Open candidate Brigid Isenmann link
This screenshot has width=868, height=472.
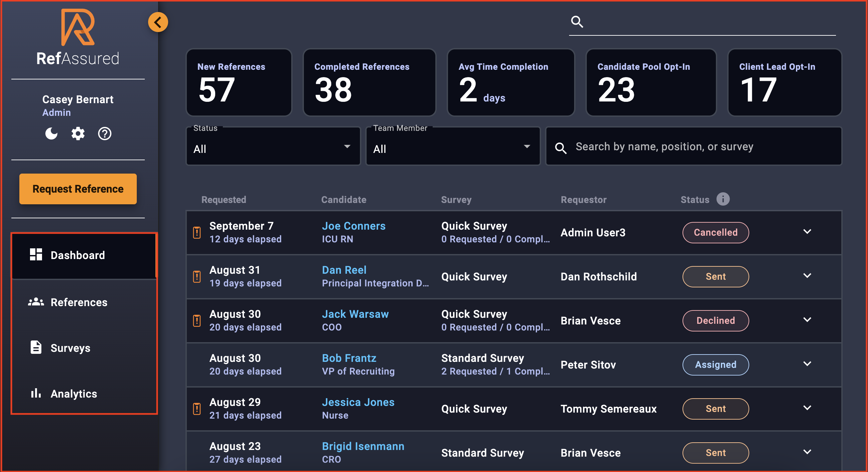[363, 446]
